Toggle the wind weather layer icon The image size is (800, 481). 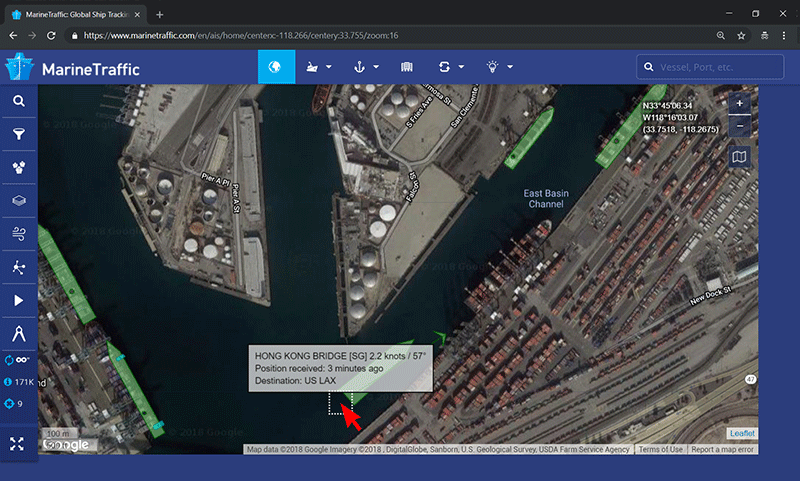19,234
